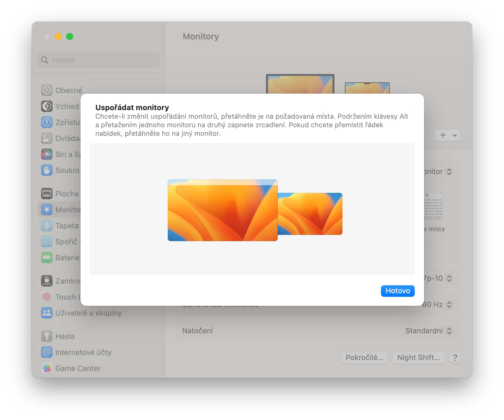Click the Internetové účty label
This screenshot has width=504, height=420.
(x=83, y=352)
